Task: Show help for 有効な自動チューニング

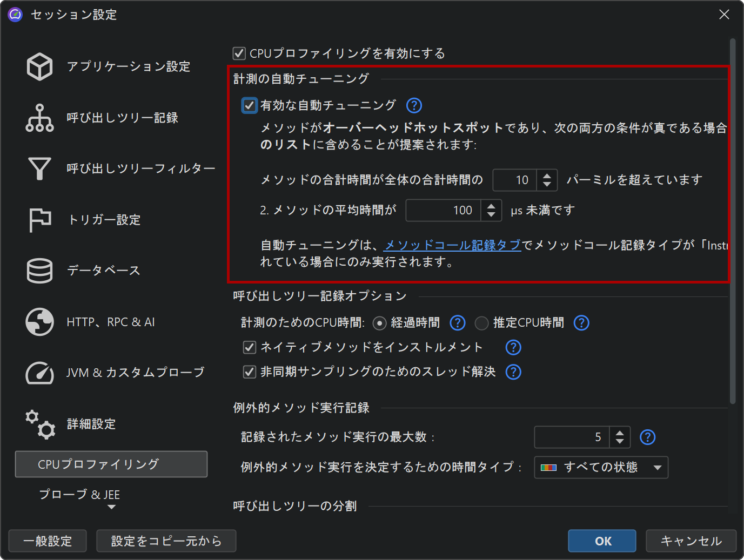Action: pyautogui.click(x=414, y=105)
